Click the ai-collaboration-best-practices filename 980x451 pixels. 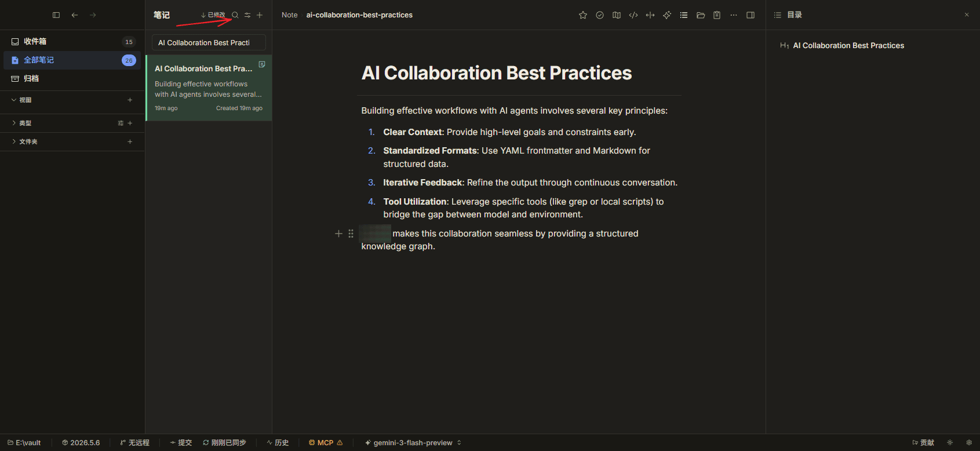(359, 15)
